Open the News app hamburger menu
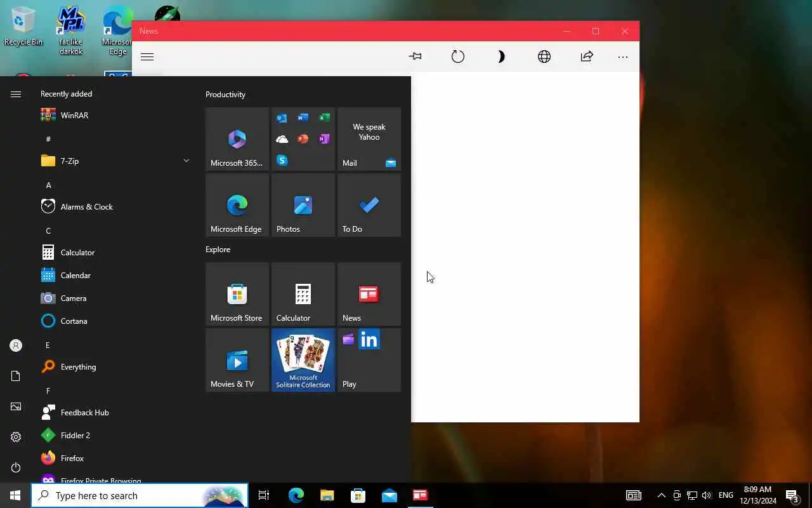812x508 pixels. tap(147, 57)
